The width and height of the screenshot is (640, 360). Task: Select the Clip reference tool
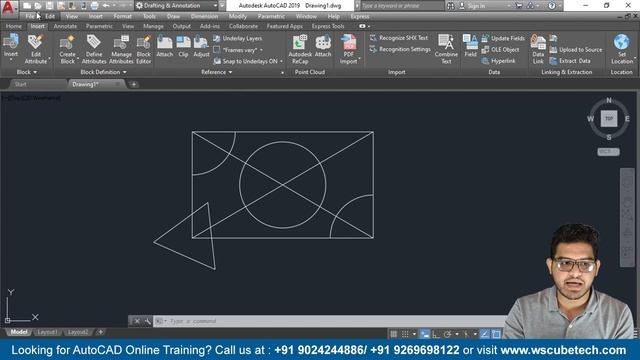pos(183,46)
